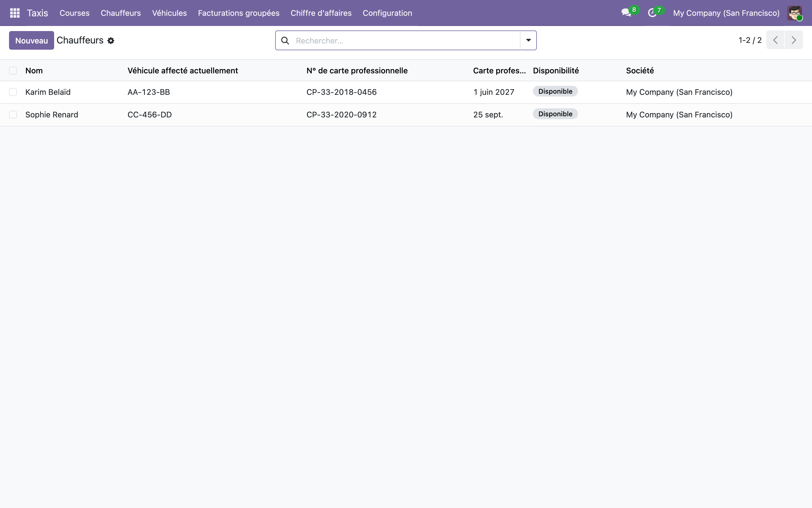
Task: Click vehicle CC-456-DD cell
Action: [x=150, y=115]
